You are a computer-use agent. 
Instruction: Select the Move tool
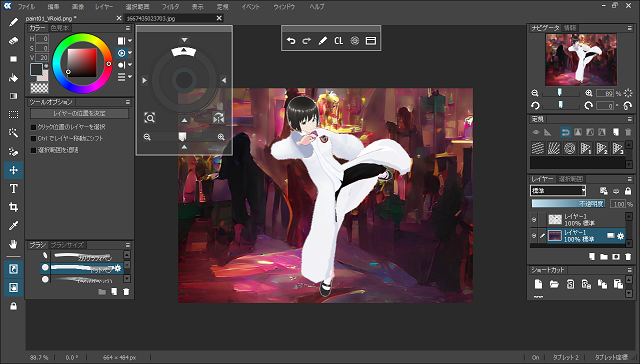pyautogui.click(x=13, y=170)
